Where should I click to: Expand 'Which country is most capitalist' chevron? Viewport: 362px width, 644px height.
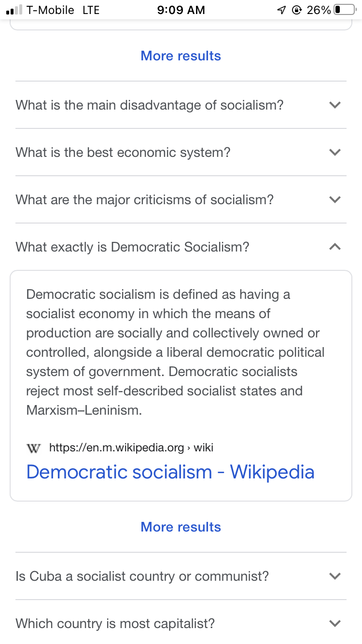(334, 623)
